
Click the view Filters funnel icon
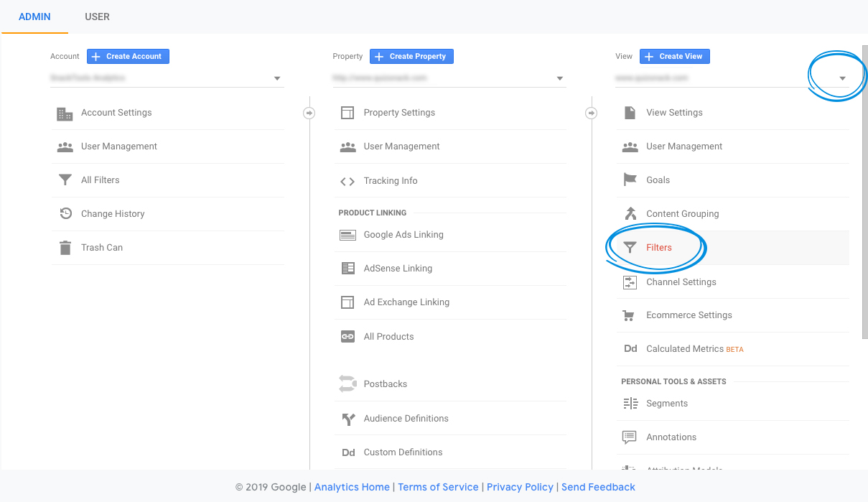click(630, 248)
